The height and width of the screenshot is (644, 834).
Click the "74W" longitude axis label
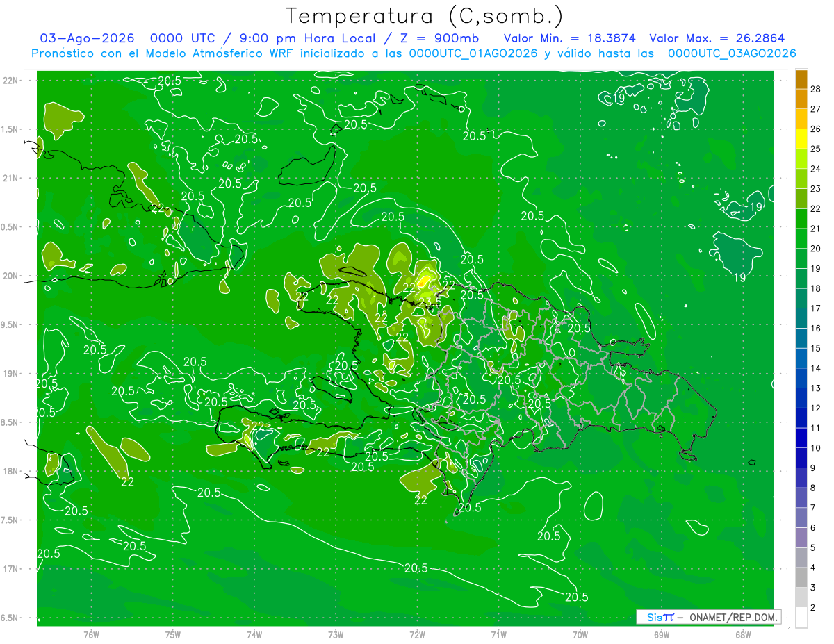coord(254,635)
